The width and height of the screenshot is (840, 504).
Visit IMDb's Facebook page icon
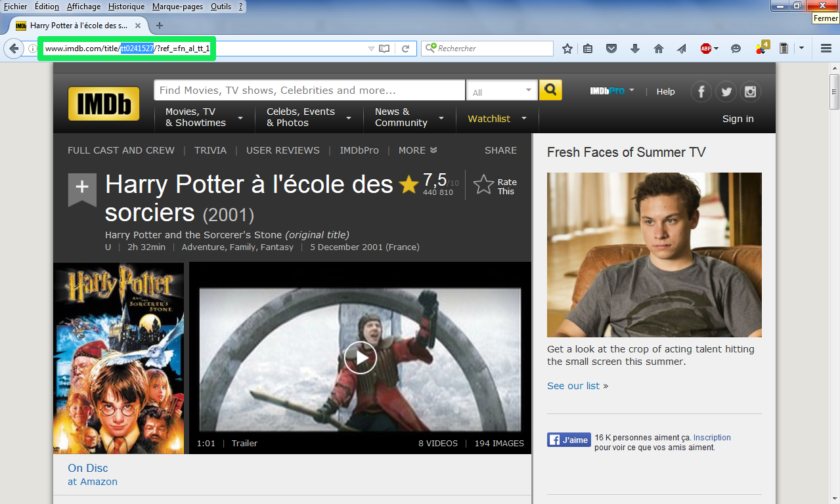701,92
